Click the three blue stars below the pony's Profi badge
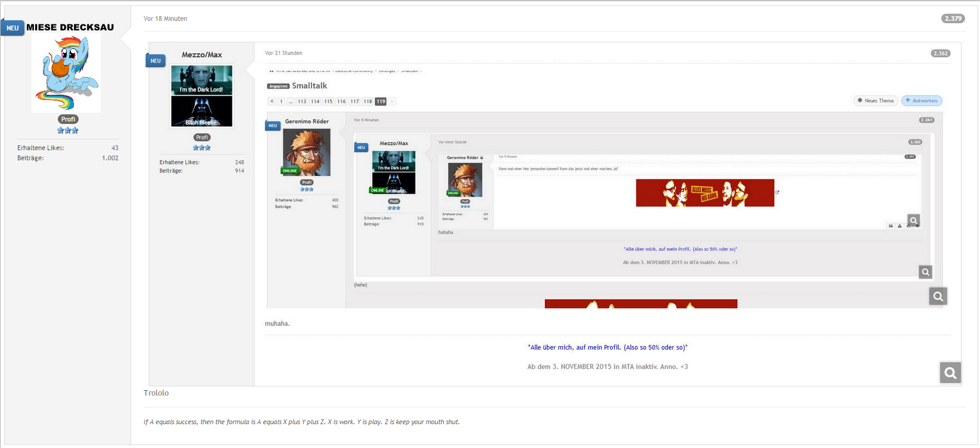 tap(68, 130)
